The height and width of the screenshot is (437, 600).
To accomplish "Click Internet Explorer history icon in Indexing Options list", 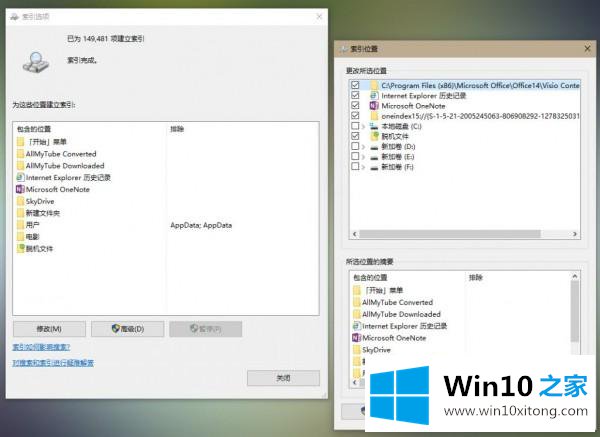I will [x=20, y=178].
